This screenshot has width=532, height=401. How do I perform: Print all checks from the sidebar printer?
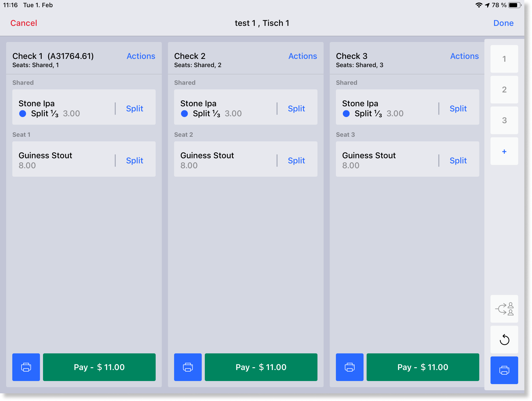pos(504,370)
